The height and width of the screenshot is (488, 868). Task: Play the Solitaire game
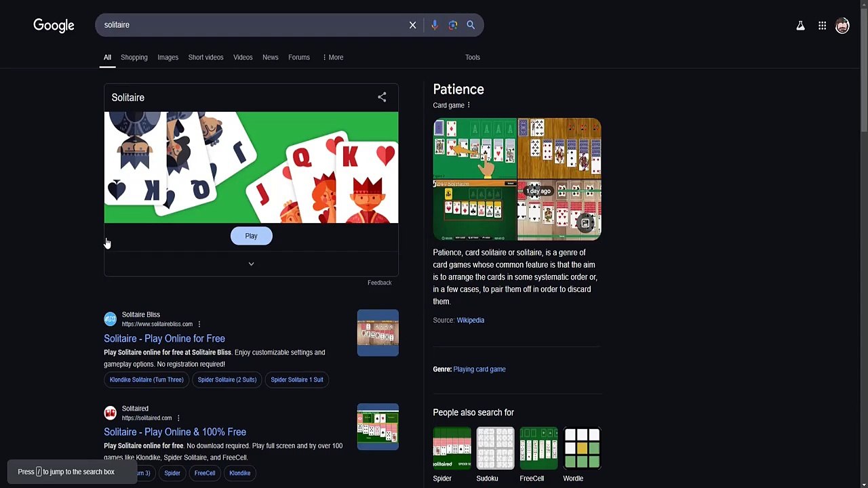pyautogui.click(x=251, y=236)
